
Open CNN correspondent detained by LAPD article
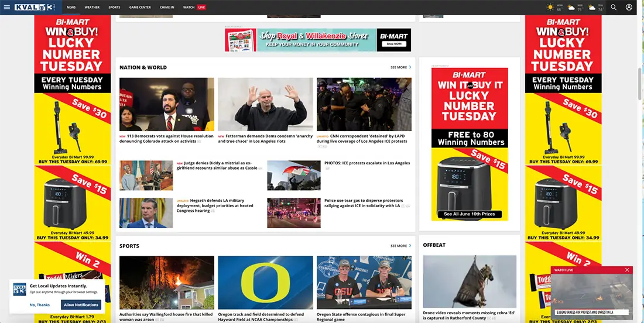coord(362,139)
